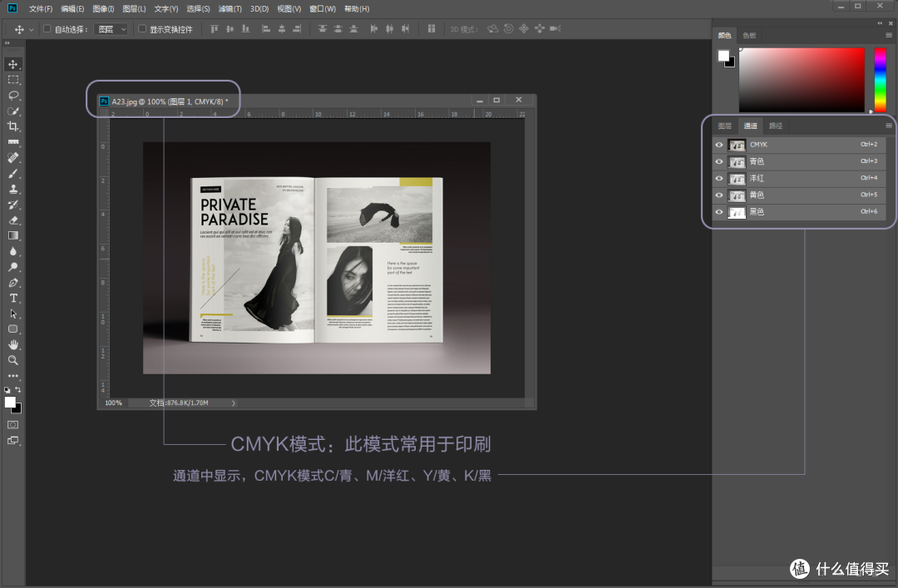This screenshot has width=898, height=588.
Task: Open the Channels panel menu
Action: click(888, 125)
